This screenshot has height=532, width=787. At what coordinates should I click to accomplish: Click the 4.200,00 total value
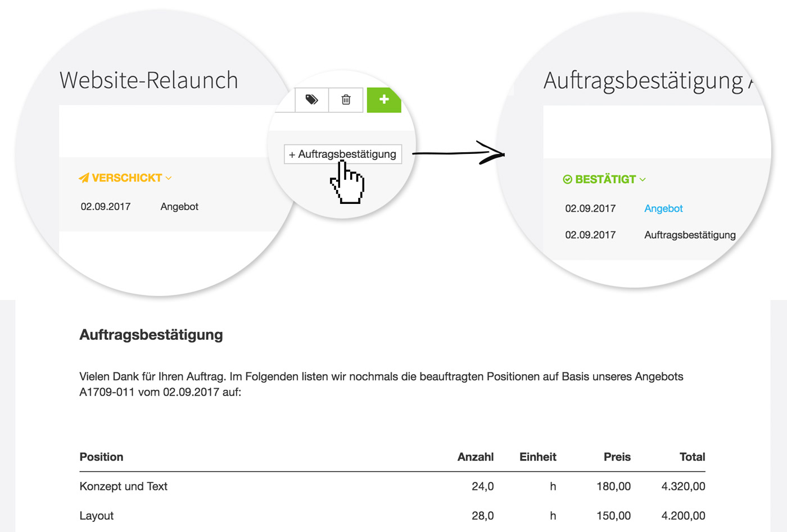pos(683,516)
